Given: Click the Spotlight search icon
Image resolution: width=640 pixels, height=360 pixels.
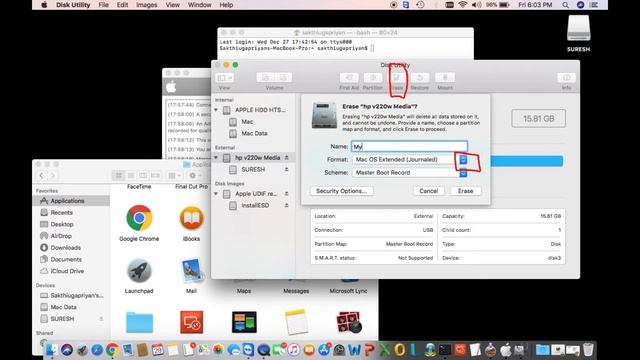Looking at the screenshot, I should [x=565, y=5].
